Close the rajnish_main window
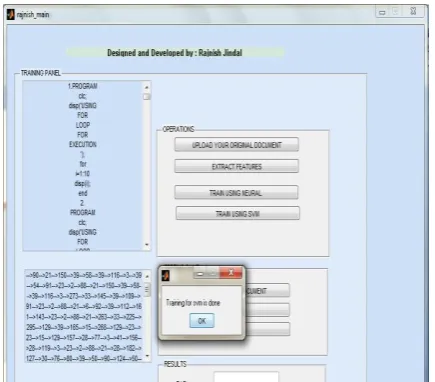The width and height of the screenshot is (435, 382). point(413,11)
